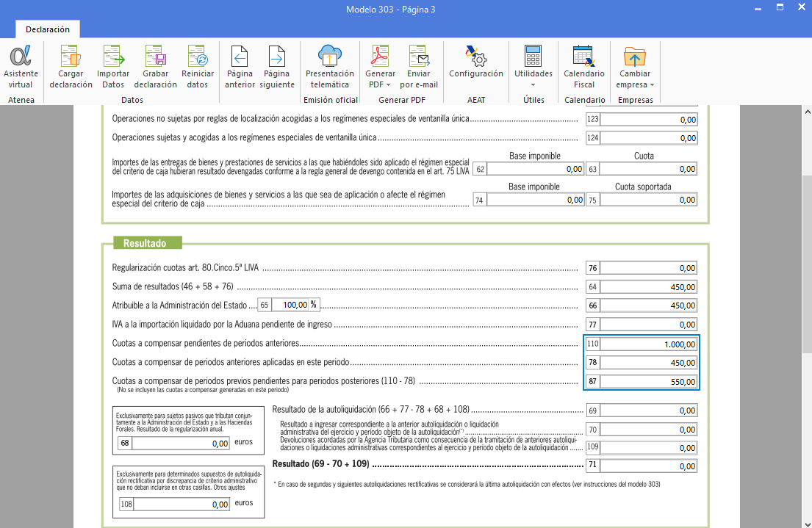The image size is (812, 528).
Task: Click field 110 cuotas a compensar pendientes
Action: [x=649, y=344]
